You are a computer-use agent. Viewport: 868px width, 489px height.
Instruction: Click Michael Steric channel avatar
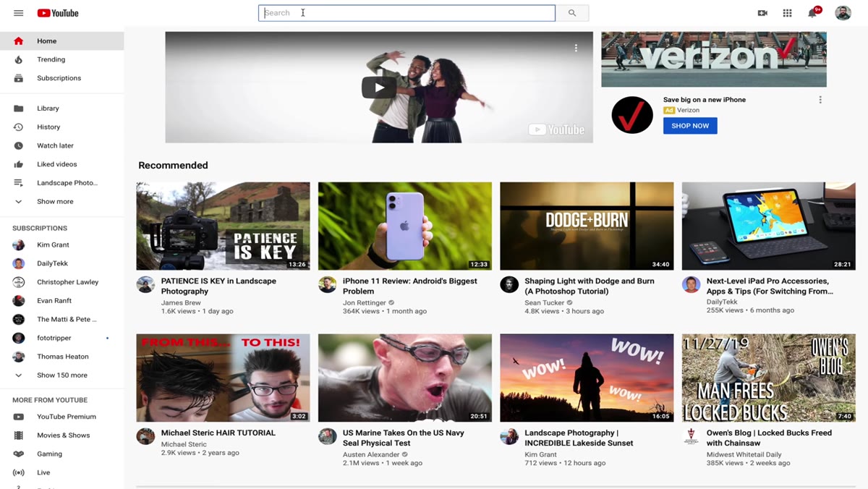[145, 436]
